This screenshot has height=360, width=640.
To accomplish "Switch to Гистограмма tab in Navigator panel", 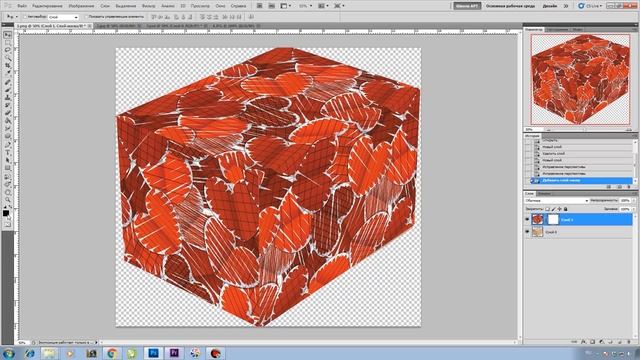I will 558,29.
